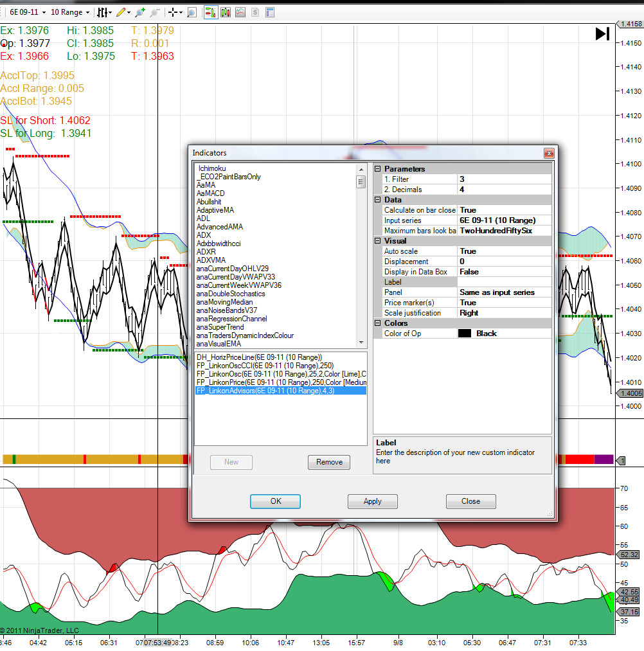Click the OK button

tap(275, 501)
